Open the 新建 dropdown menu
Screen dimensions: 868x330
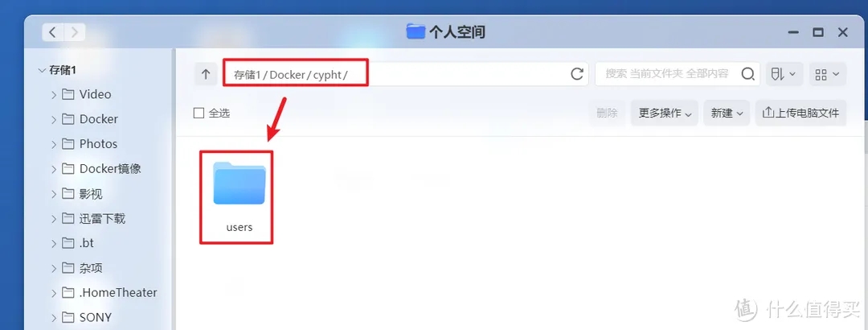727,113
